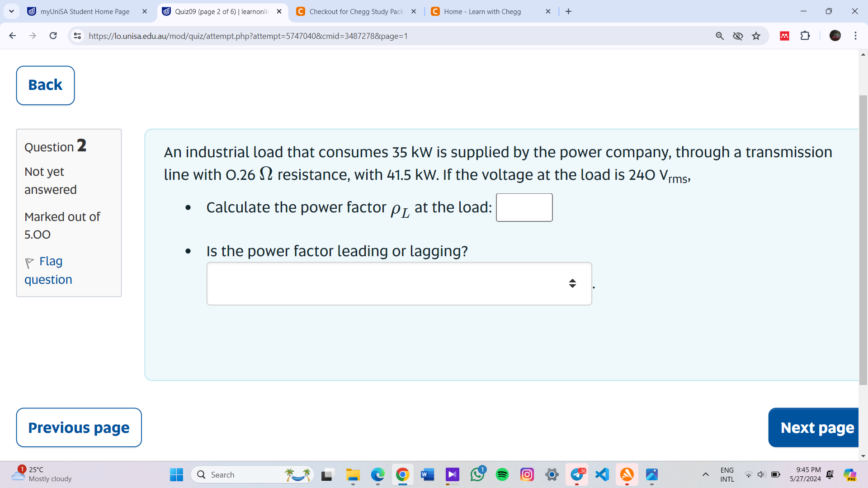Open Chrome's three-dot settings menu

[856, 36]
